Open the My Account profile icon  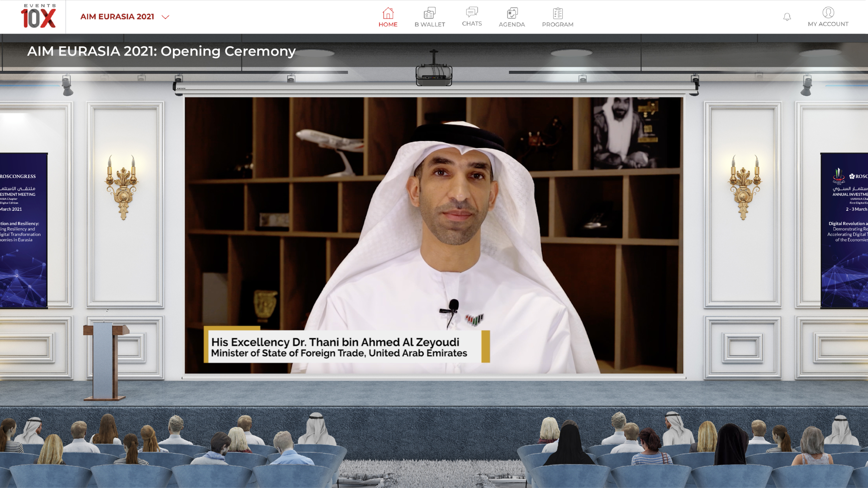click(x=828, y=13)
